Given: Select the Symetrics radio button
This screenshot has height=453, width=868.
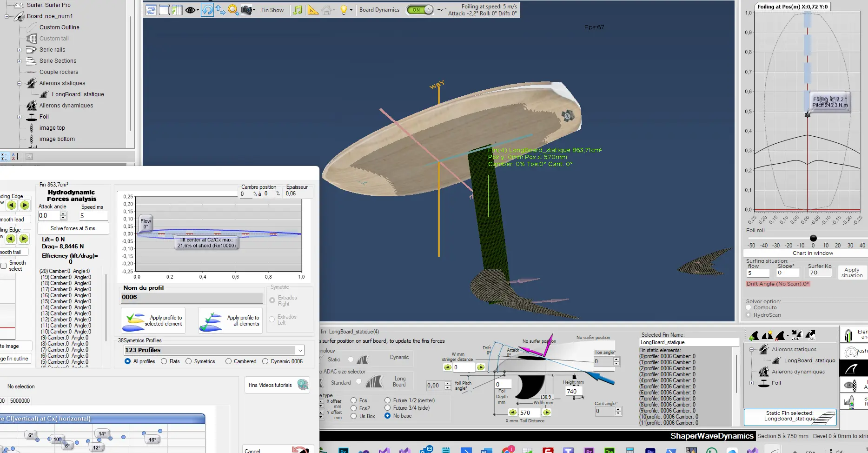Looking at the screenshot, I should click(x=188, y=361).
